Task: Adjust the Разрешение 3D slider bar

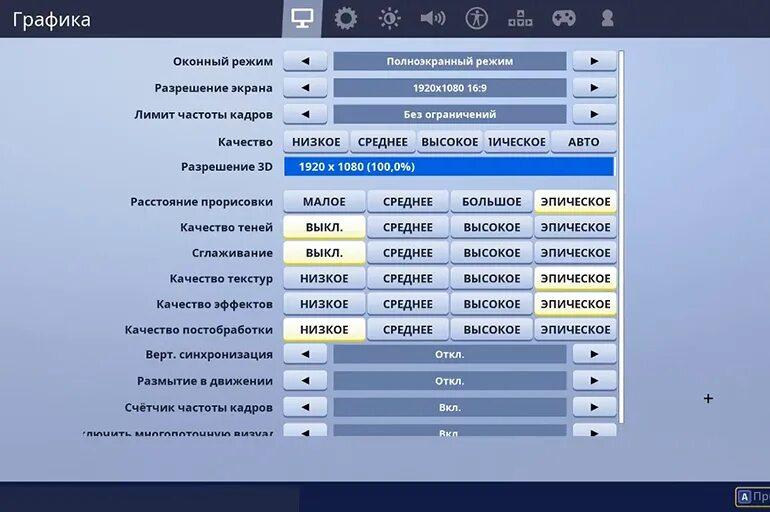Action: click(449, 166)
